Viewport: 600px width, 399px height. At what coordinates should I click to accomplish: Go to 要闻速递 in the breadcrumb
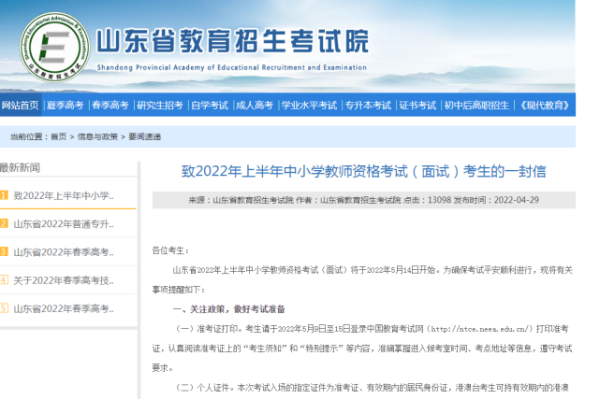[145, 137]
